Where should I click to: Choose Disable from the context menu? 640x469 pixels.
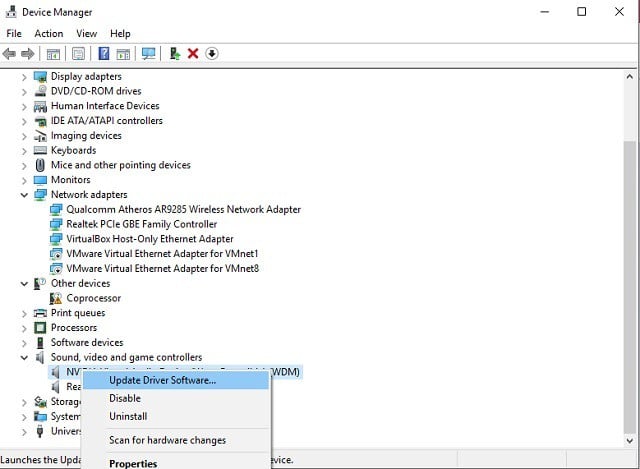[176, 398]
